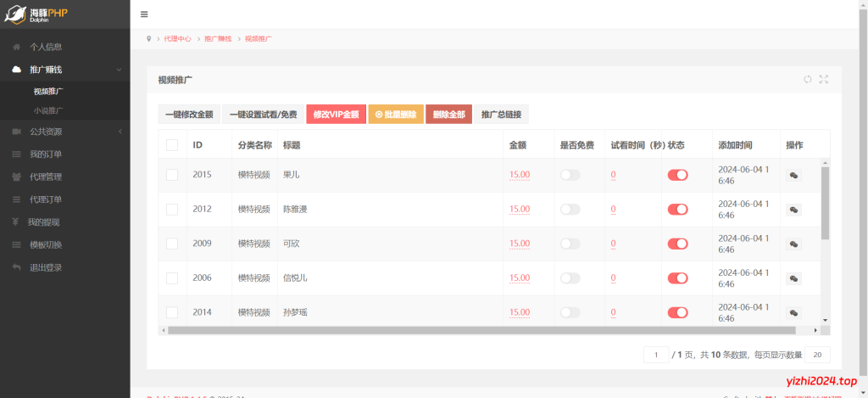868x398 pixels.
Task: Click the 删除全部 button
Action: pyautogui.click(x=448, y=115)
